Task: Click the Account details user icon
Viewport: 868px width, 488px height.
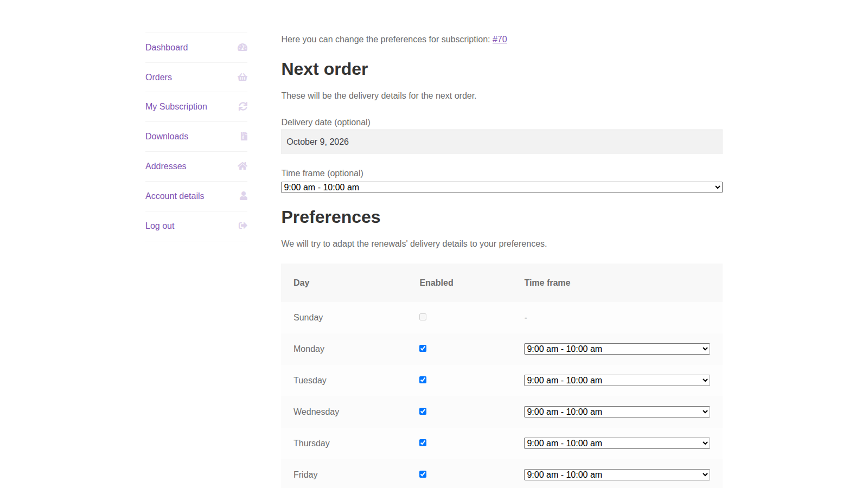Action: point(244,196)
